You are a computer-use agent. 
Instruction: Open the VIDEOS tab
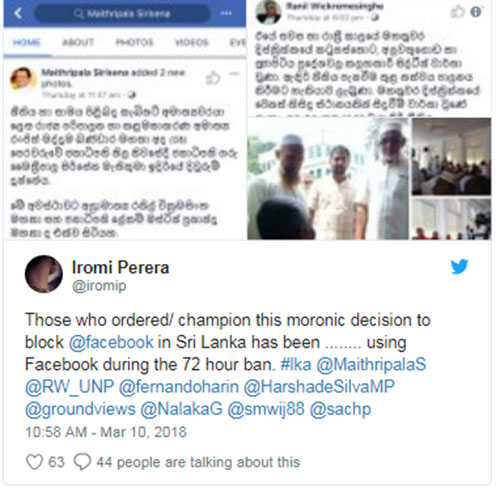point(192,42)
